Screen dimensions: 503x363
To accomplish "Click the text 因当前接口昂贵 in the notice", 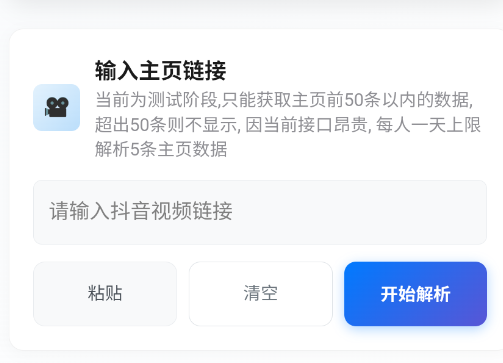I will pyautogui.click(x=306, y=125).
